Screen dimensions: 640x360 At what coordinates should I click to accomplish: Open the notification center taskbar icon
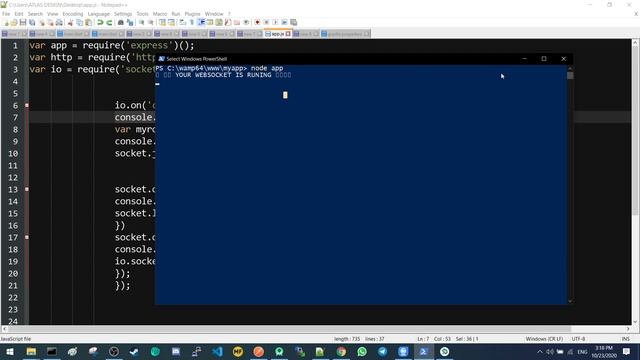coord(627,351)
